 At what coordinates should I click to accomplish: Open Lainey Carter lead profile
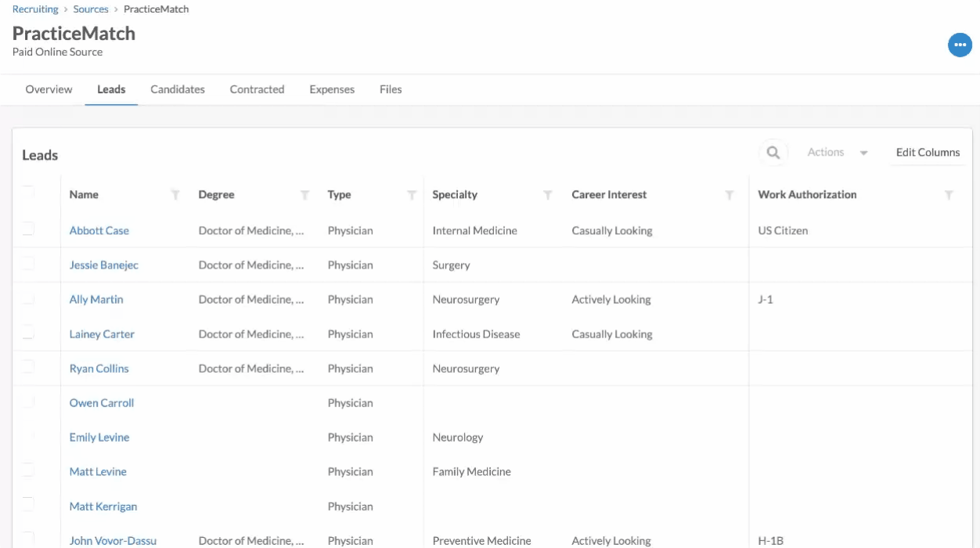tap(102, 334)
